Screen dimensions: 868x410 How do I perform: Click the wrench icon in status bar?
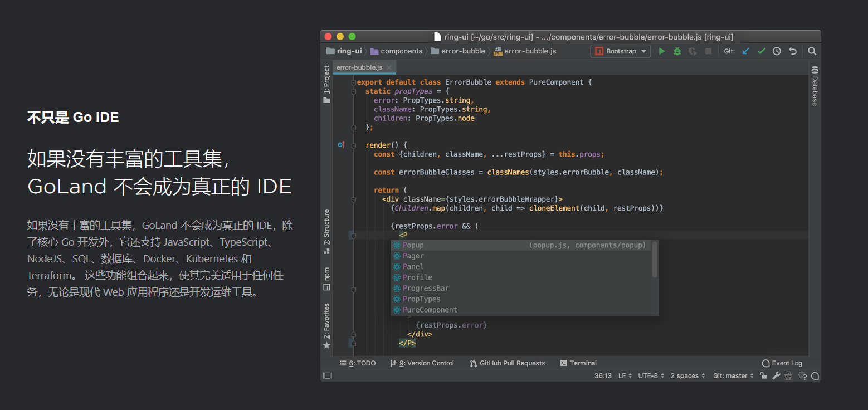pos(776,376)
